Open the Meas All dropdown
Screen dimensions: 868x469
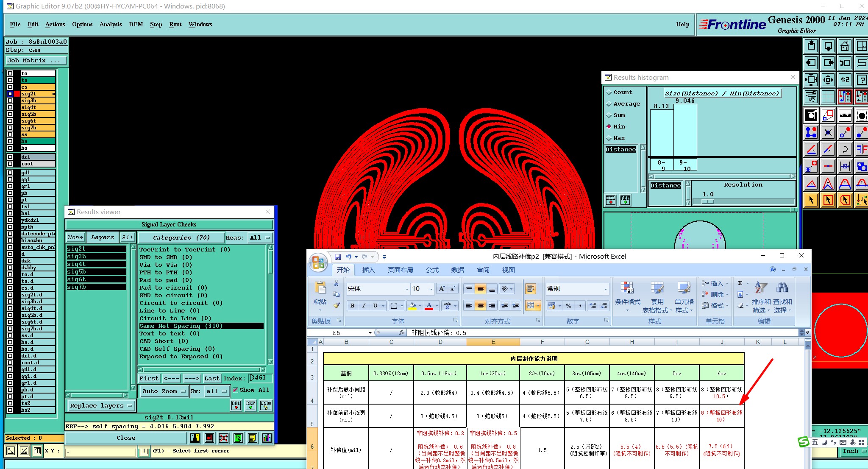point(260,238)
